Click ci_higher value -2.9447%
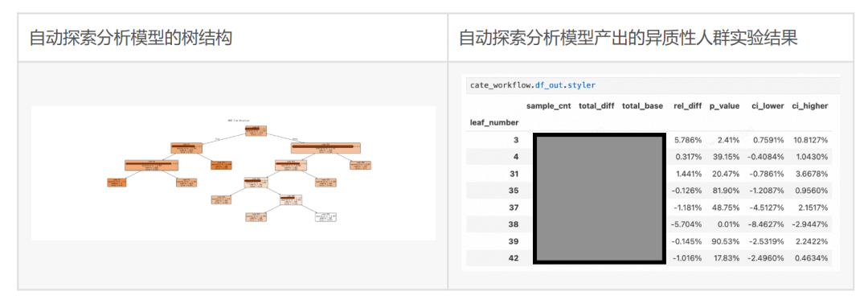This screenshot has width=868, height=300. 811,224
